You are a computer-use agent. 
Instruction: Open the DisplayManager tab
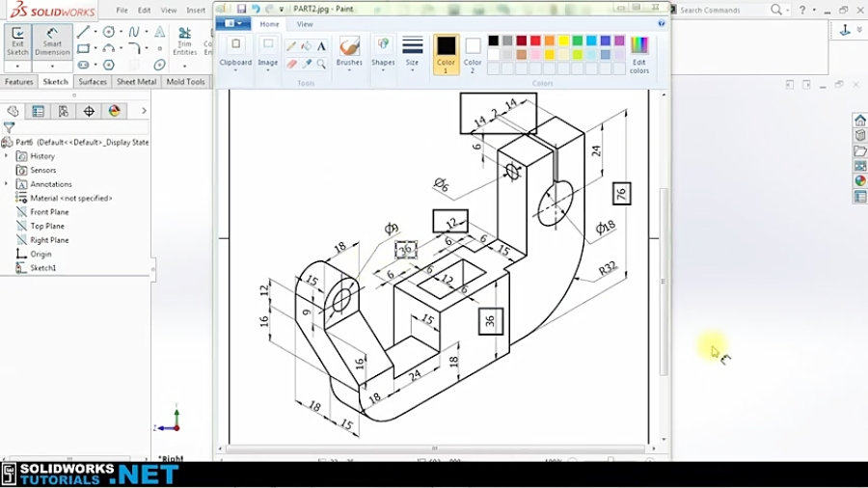point(115,111)
